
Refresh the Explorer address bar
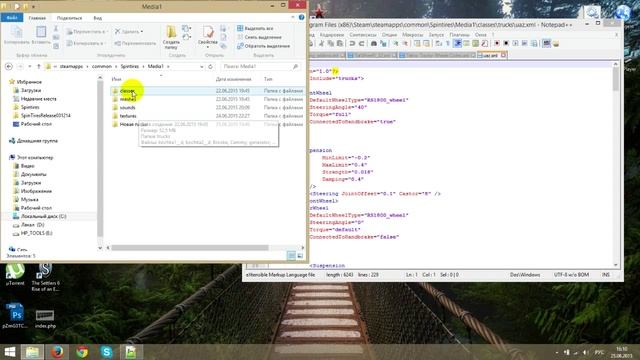211,67
